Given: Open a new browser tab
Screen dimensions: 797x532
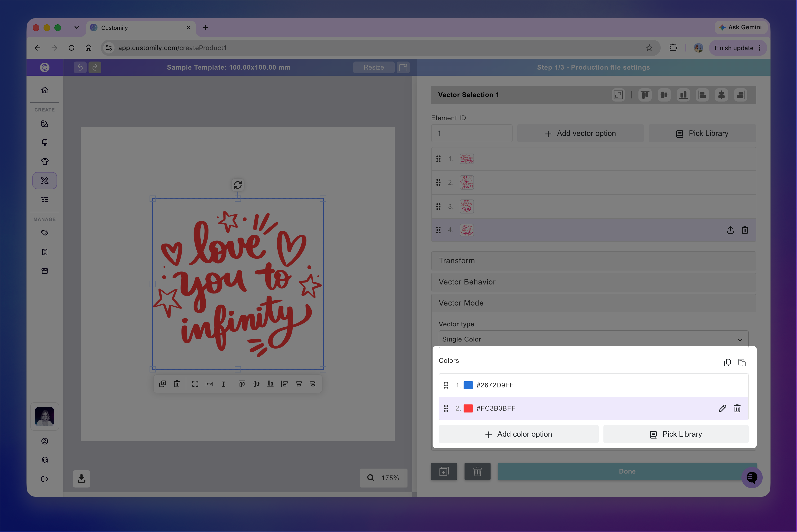Looking at the screenshot, I should coord(205,27).
